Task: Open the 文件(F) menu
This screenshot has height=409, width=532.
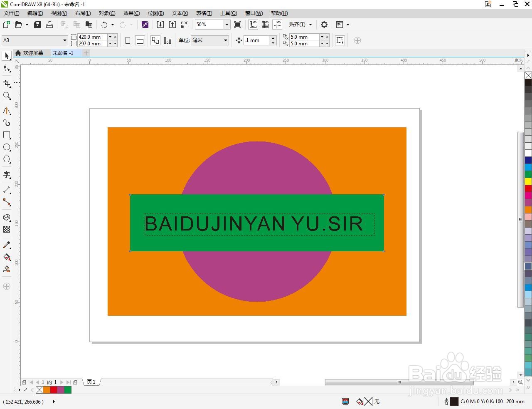Action: tap(11, 13)
